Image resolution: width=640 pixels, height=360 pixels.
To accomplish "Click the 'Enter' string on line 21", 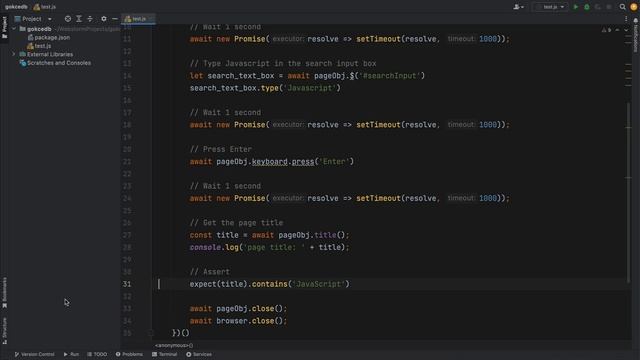I will pyautogui.click(x=334, y=162).
